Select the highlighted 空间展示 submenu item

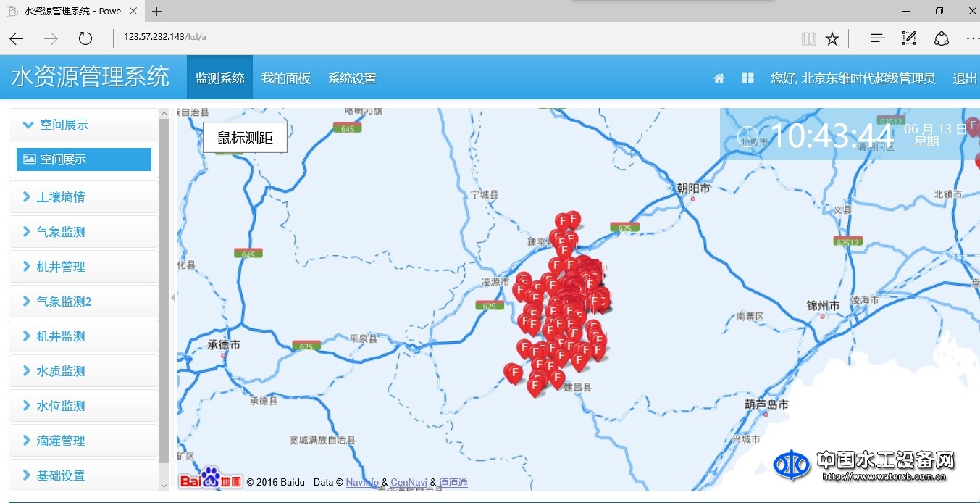coord(84,159)
